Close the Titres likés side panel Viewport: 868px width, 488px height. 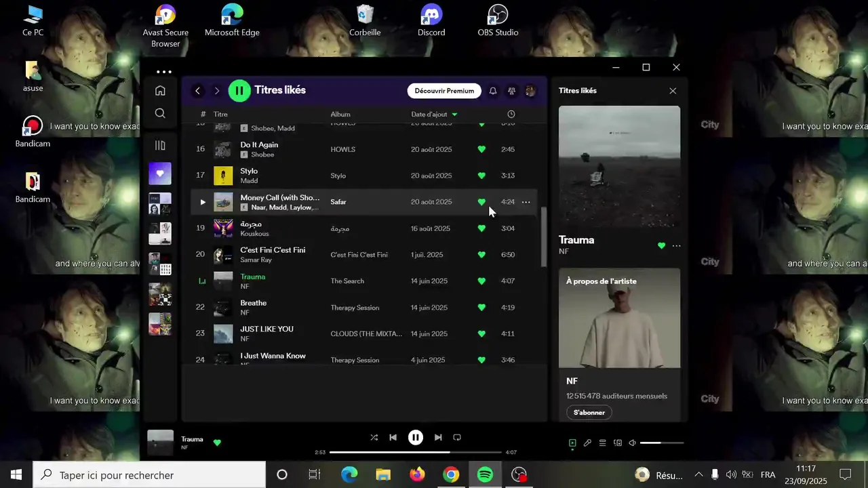[x=673, y=91]
